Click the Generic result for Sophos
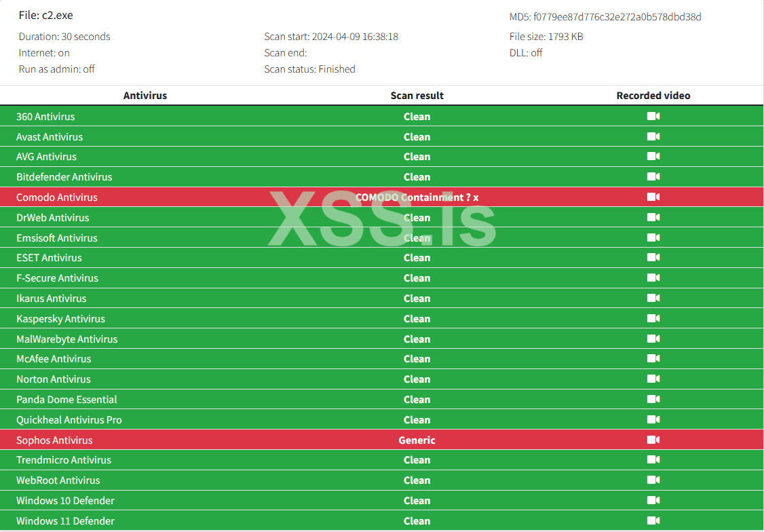This screenshot has width=764, height=532. click(x=417, y=440)
